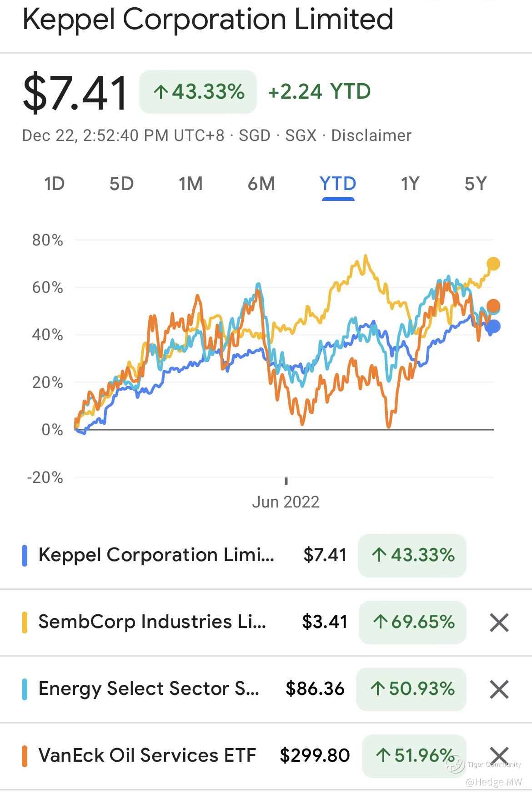
Task: Remove VanEck Oil Services ETF comparison
Action: (x=499, y=756)
